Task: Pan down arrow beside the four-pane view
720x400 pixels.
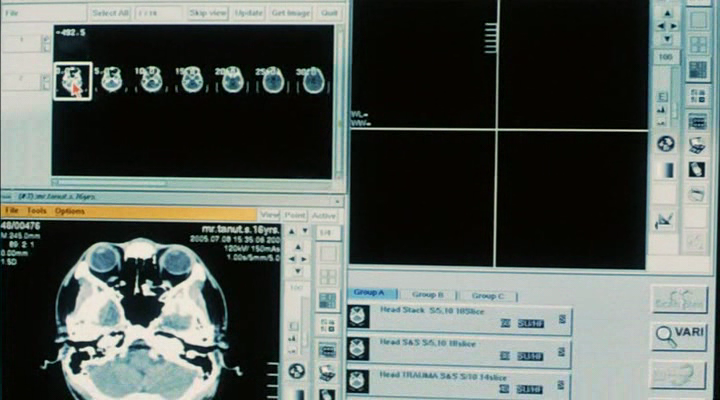Action: [667, 39]
